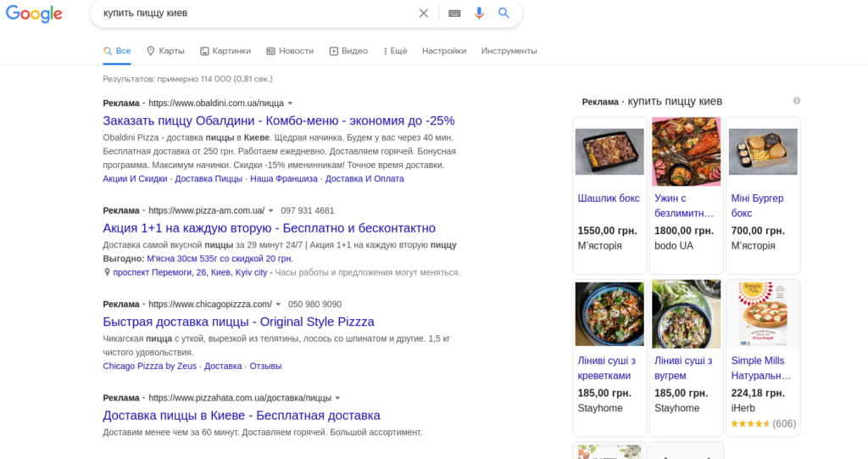Click the 'Ужин с безлимитн…' product image
The height and width of the screenshot is (459, 868).
point(687,151)
